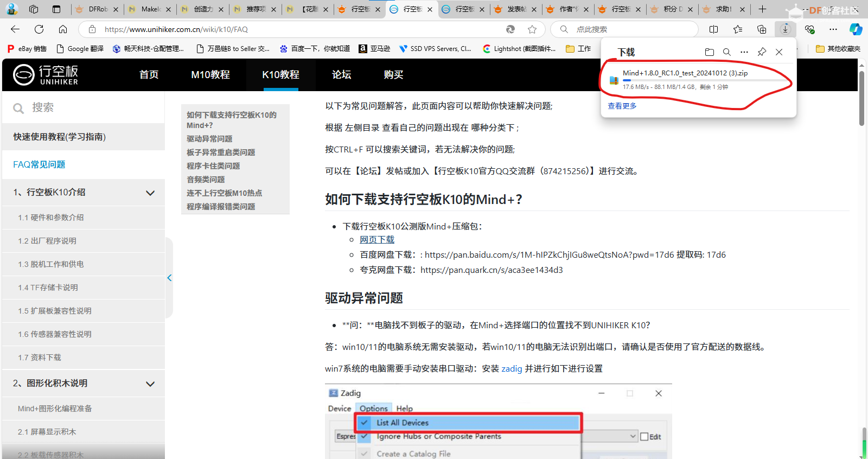This screenshot has width=868, height=459.
Task: Go back with the back arrow
Action: (15, 29)
